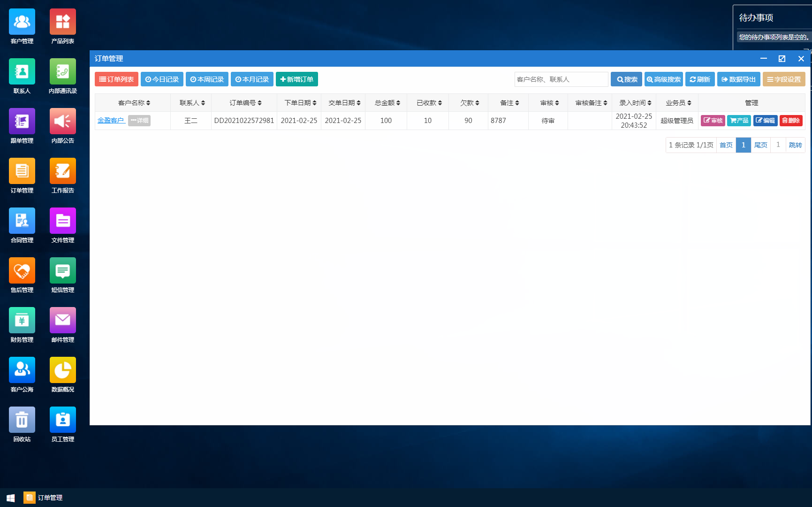Show 本月记录 orders
Image resolution: width=812 pixels, height=507 pixels.
point(252,79)
